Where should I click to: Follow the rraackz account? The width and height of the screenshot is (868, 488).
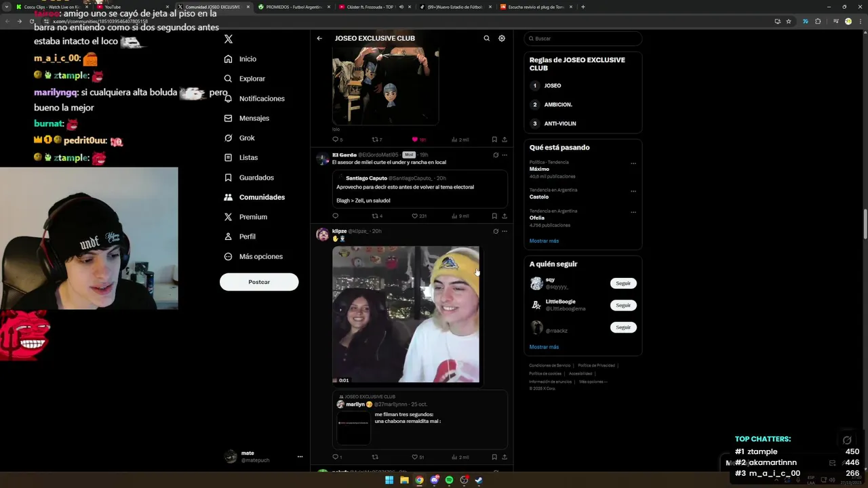pyautogui.click(x=623, y=327)
